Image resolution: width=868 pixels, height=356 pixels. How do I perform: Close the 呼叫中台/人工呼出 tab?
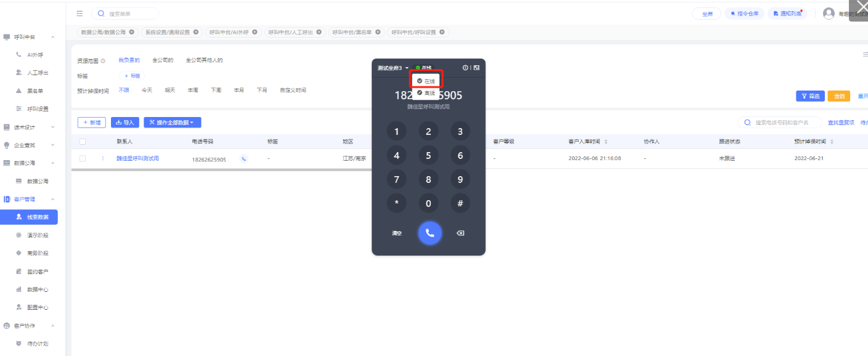pyautogui.click(x=319, y=32)
